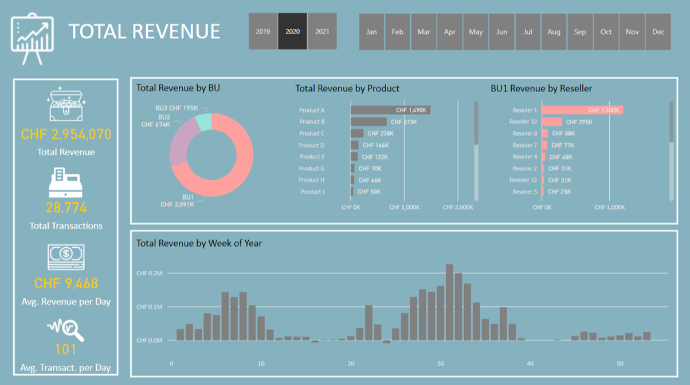
Task: Filter by the Aug month button
Action: click(x=554, y=32)
